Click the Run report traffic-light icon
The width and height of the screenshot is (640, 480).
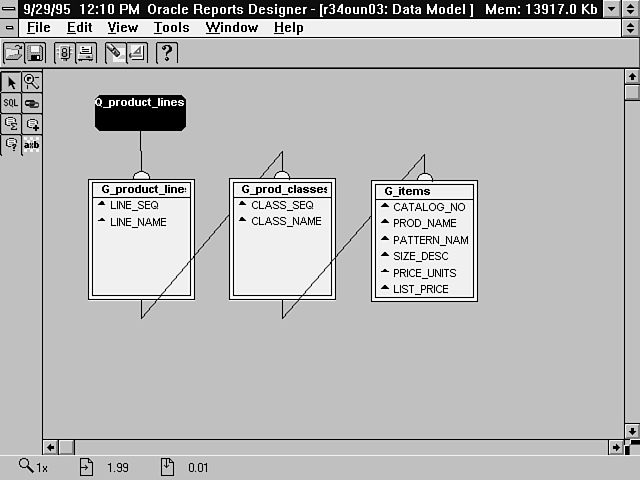65,53
